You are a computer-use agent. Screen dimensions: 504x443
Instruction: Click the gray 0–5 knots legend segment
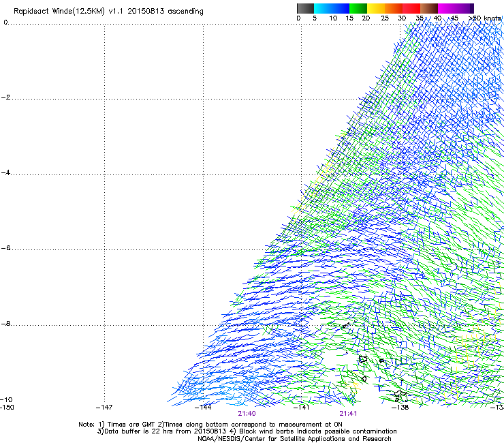pos(305,8)
